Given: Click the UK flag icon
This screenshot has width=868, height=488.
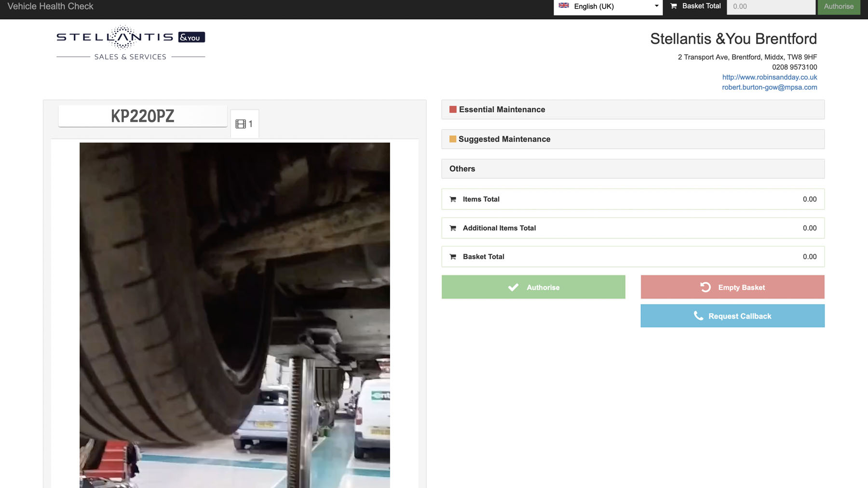Looking at the screenshot, I should point(564,6).
